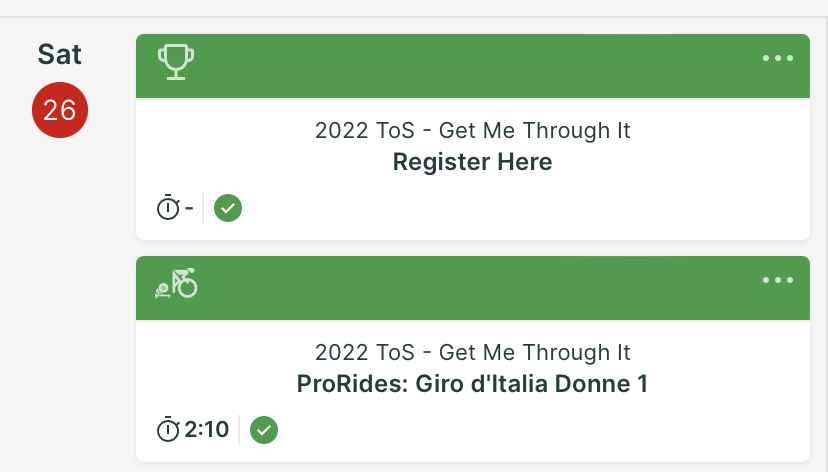Click the Sat day label
The image size is (828, 472).
pyautogui.click(x=60, y=54)
